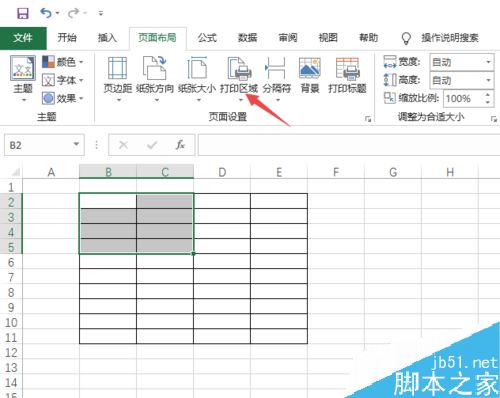Image resolution: width=500 pixels, height=398 pixels.
Task: Click inside the formula bar
Action: [349, 145]
